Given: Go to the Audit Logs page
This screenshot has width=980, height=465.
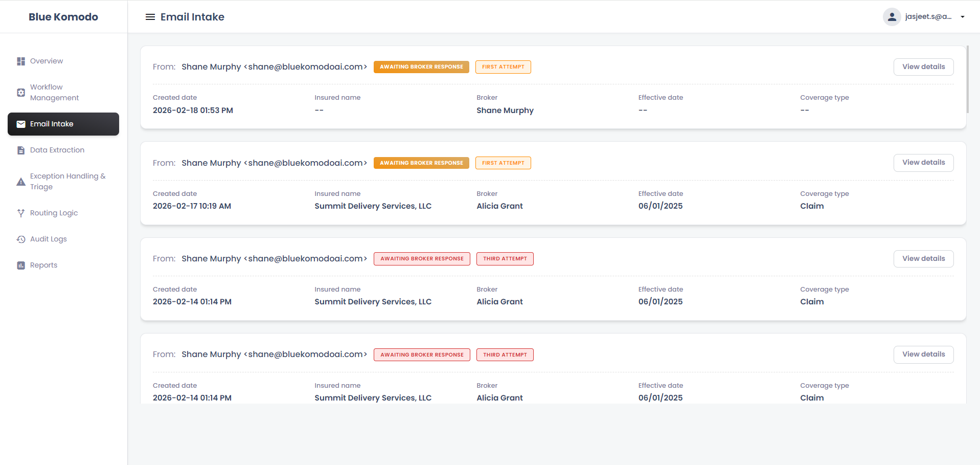Looking at the screenshot, I should pyautogui.click(x=48, y=239).
